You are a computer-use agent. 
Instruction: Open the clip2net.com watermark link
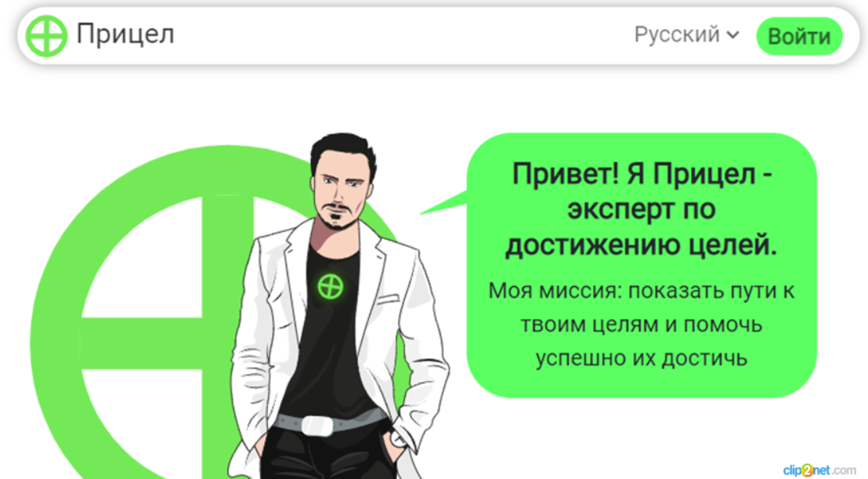(819, 470)
